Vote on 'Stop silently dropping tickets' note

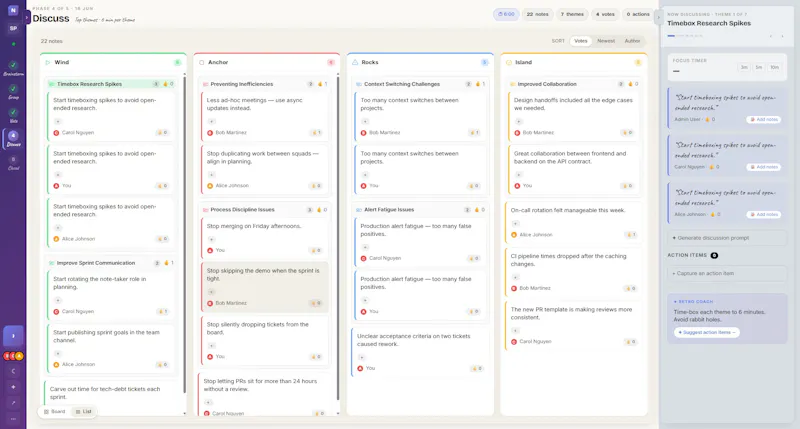(316, 357)
